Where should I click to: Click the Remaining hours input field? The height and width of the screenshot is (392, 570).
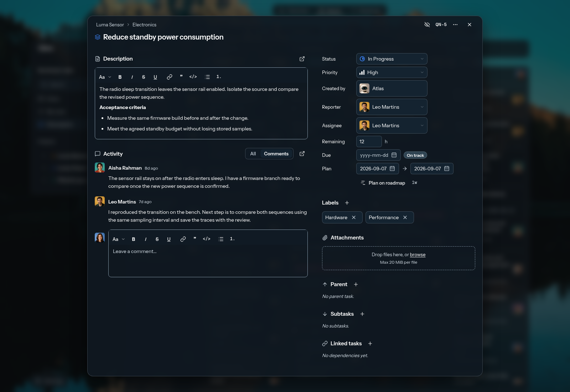369,141
